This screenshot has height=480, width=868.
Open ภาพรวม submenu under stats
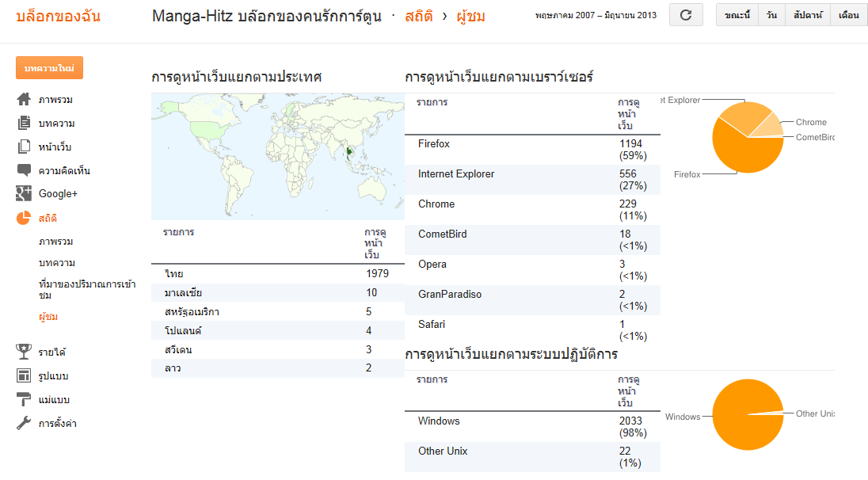[56, 242]
